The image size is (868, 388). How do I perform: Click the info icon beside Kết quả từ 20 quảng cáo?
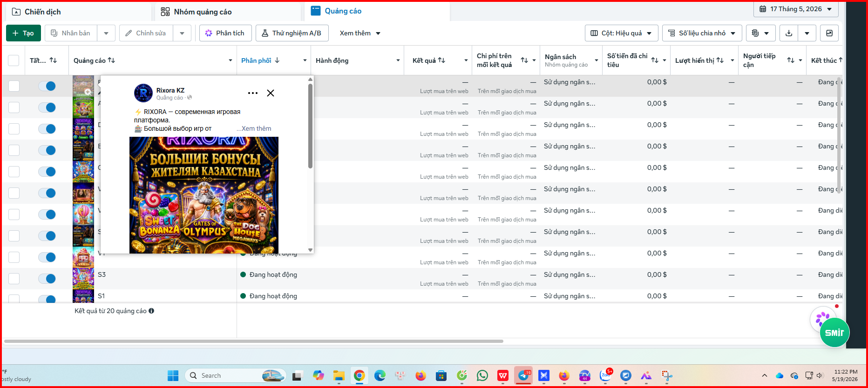click(x=151, y=311)
